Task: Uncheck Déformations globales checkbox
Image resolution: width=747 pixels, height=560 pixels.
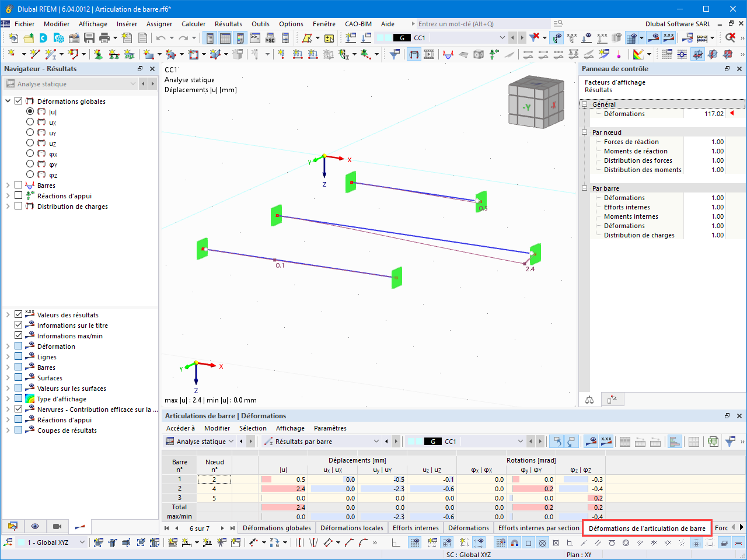Action: (x=19, y=101)
